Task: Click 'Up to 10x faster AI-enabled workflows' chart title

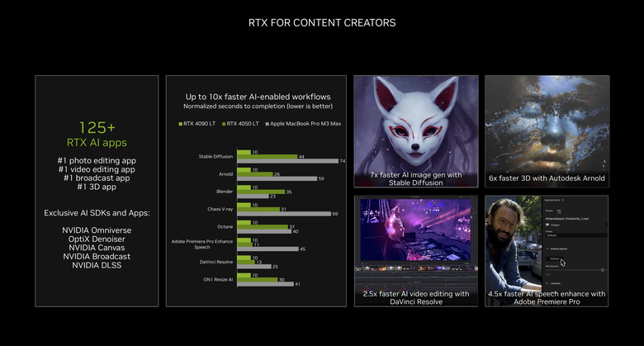Action: click(x=258, y=97)
